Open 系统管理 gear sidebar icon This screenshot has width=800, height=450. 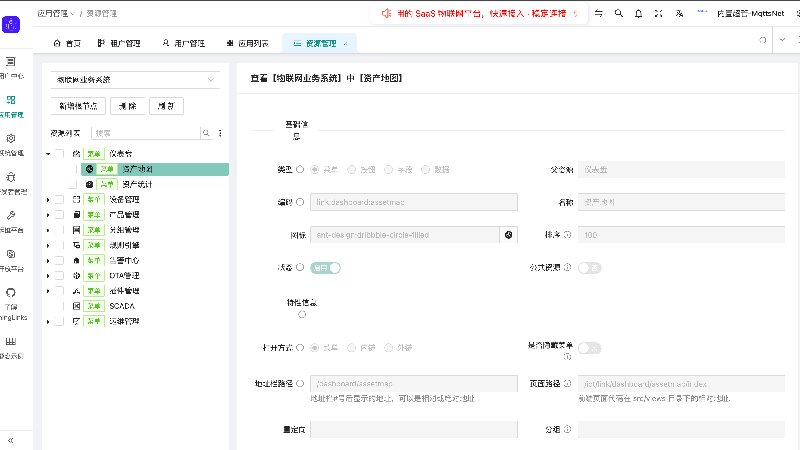(11, 138)
